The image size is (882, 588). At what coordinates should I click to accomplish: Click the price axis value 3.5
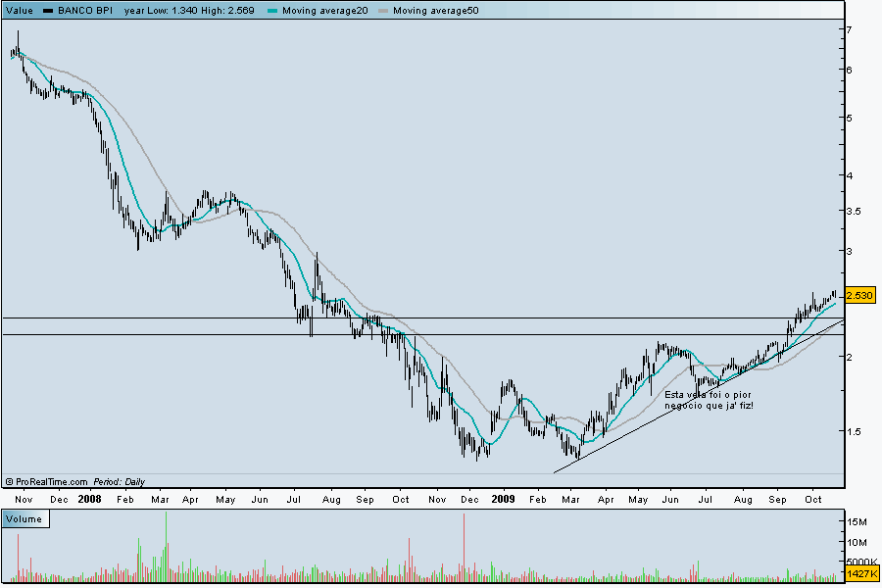click(x=854, y=211)
